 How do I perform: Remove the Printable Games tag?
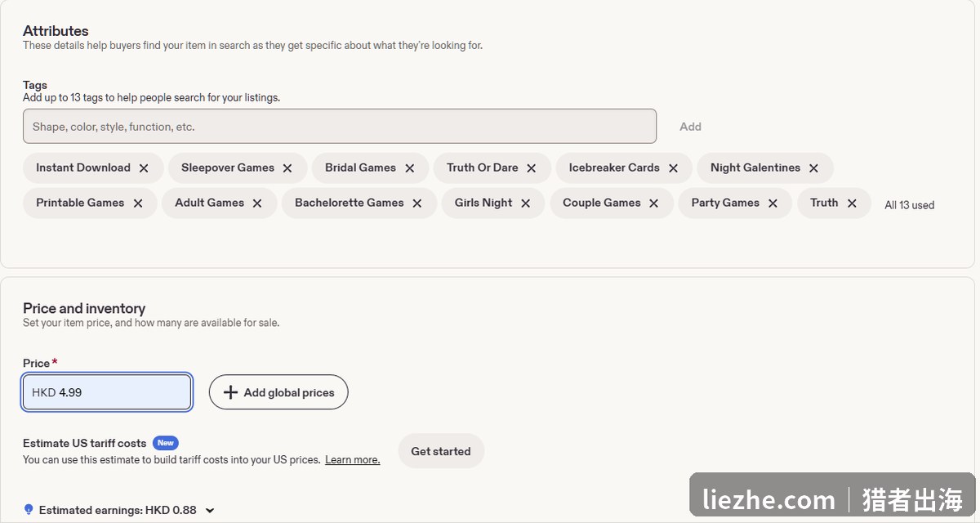click(x=138, y=203)
